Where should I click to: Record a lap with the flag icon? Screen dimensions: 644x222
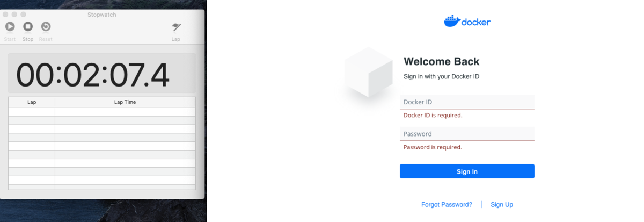pyautogui.click(x=176, y=27)
